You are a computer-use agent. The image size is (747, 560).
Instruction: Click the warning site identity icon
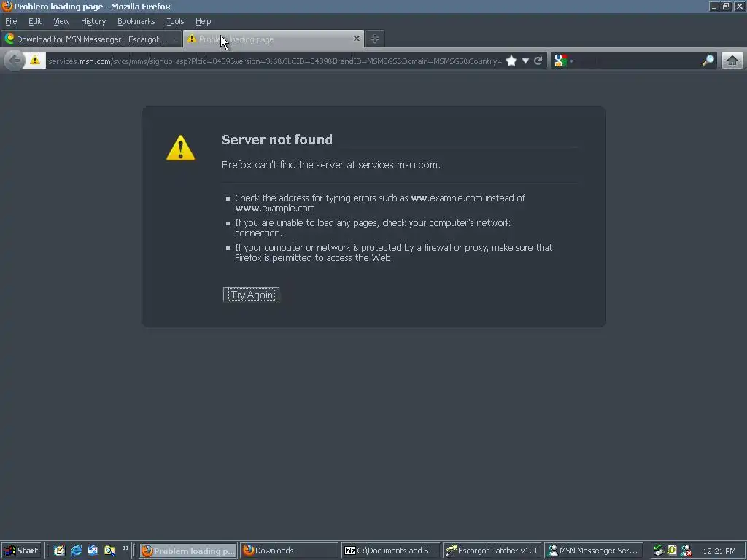[35, 61]
